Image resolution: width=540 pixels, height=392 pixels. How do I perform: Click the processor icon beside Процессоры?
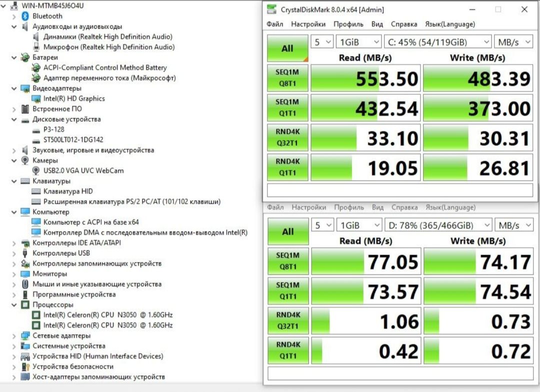pyautogui.click(x=25, y=305)
